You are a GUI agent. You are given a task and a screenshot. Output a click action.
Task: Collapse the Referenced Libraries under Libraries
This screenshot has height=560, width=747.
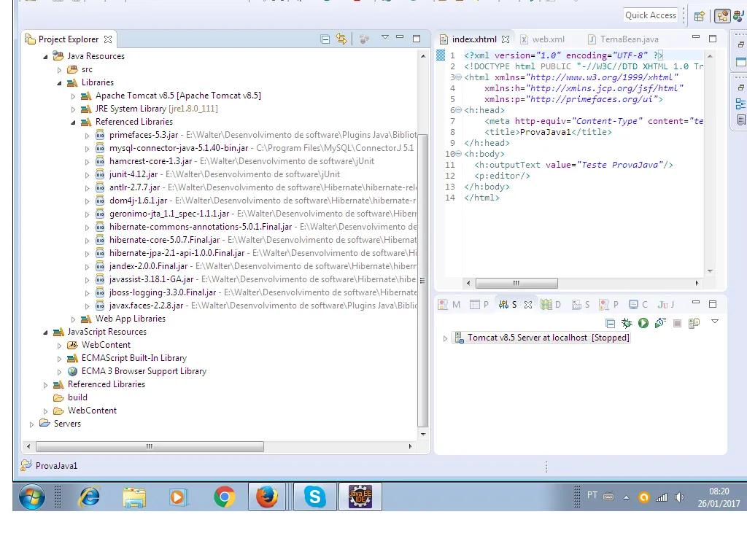(73, 122)
